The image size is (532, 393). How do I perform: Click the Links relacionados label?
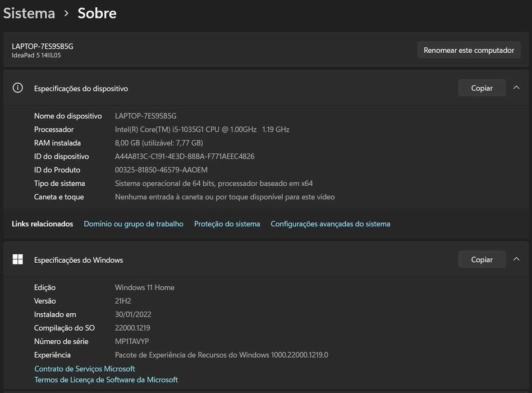[43, 224]
